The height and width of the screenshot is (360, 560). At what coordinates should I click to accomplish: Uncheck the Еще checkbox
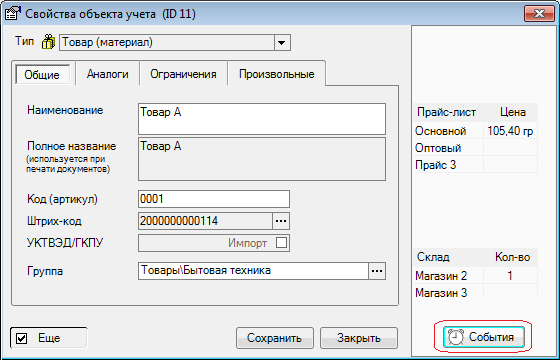point(22,338)
